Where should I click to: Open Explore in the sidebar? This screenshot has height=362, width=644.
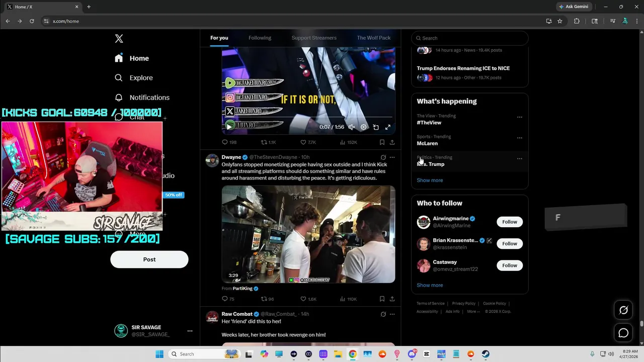[134, 78]
